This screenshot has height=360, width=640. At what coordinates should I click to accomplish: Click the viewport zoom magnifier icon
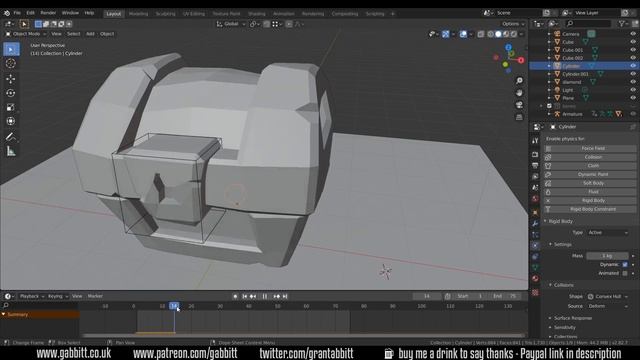coord(519,81)
